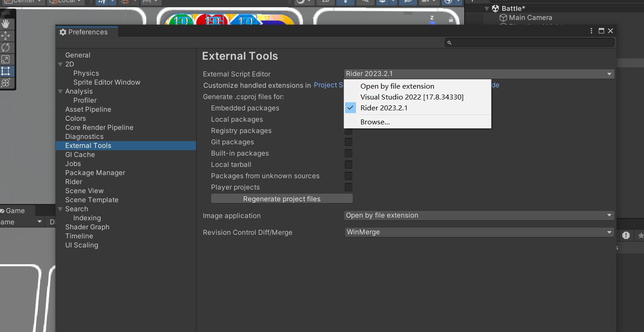Open Asset Pipeline preferences

point(88,109)
